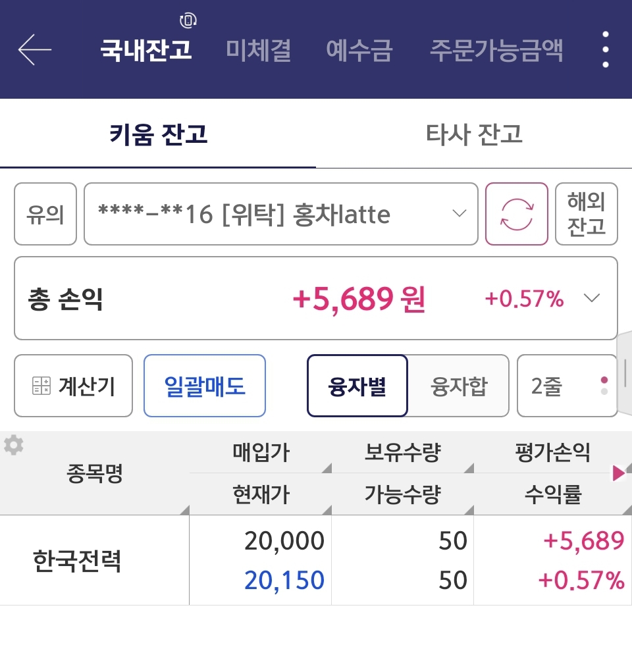The width and height of the screenshot is (632, 672).
Task: Expand the 총 손익 summary panel
Action: (592, 299)
